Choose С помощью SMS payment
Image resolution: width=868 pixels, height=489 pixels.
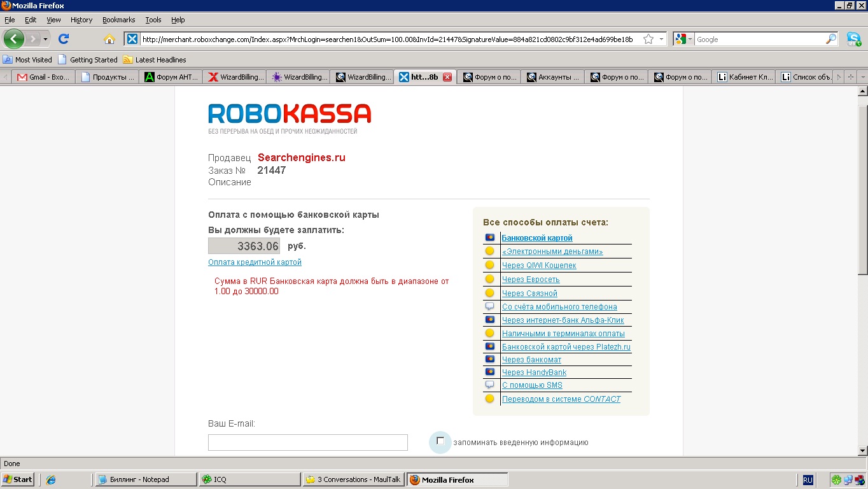click(532, 385)
